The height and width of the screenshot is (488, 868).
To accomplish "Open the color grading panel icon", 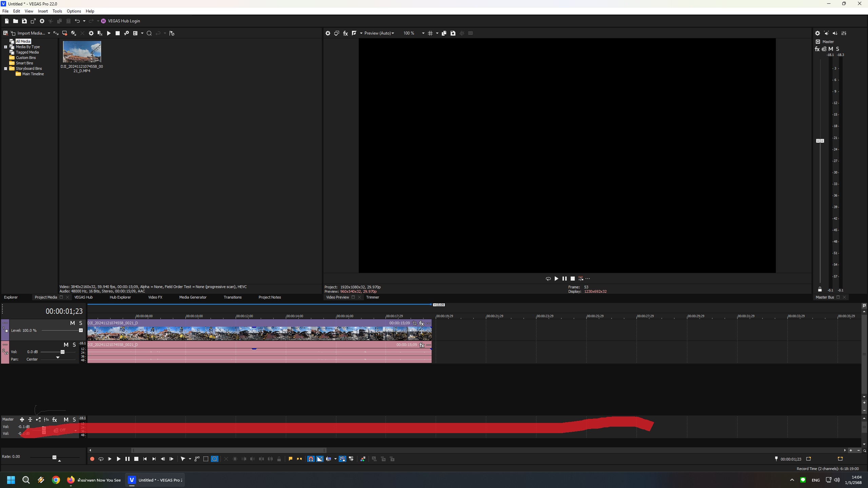I will [x=363, y=459].
